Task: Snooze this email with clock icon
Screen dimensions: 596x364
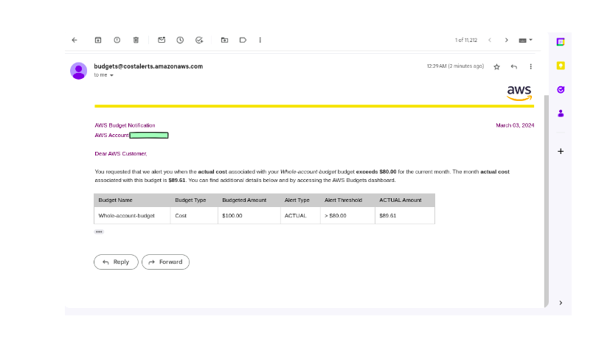Action: click(180, 40)
